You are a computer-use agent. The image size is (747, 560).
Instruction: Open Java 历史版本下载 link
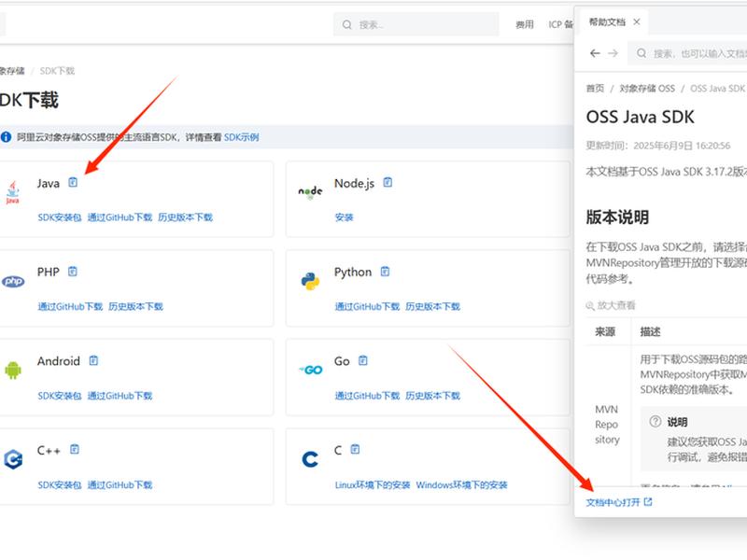point(185,217)
